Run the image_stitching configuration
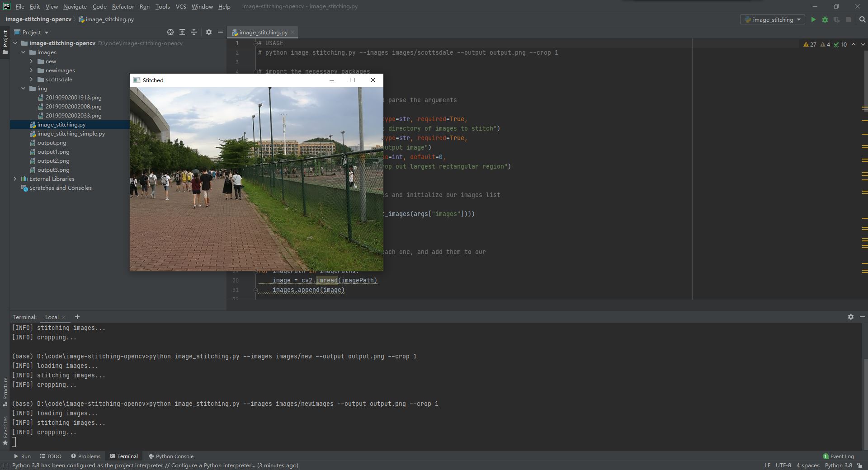The width and height of the screenshot is (868, 470). coord(813,19)
